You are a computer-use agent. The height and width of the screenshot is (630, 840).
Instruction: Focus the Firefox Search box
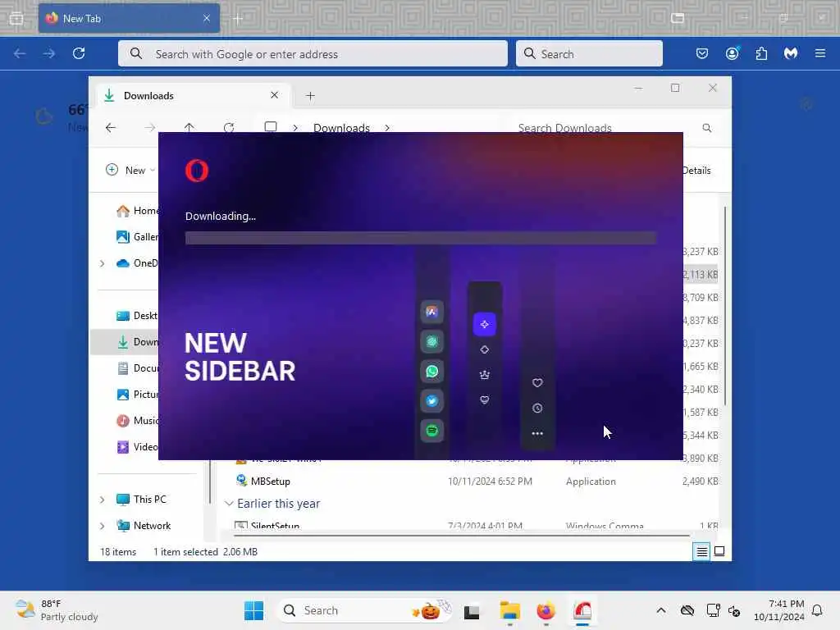(x=589, y=53)
